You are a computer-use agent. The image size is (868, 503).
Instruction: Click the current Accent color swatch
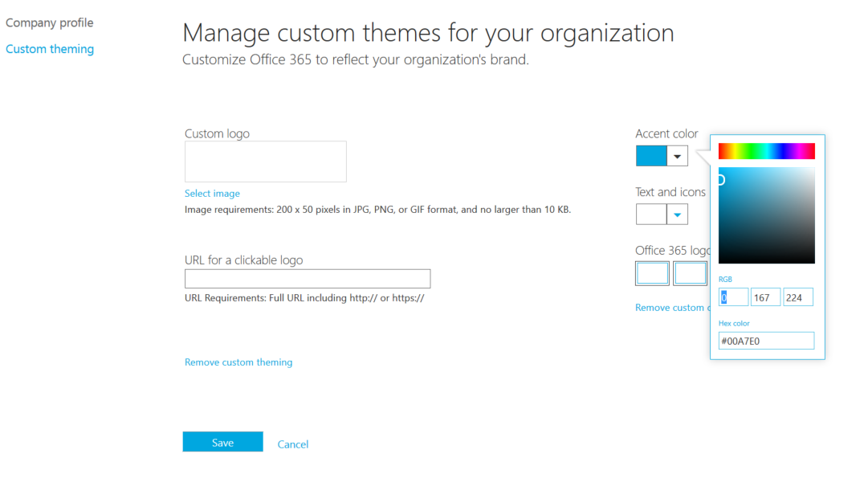(x=650, y=155)
